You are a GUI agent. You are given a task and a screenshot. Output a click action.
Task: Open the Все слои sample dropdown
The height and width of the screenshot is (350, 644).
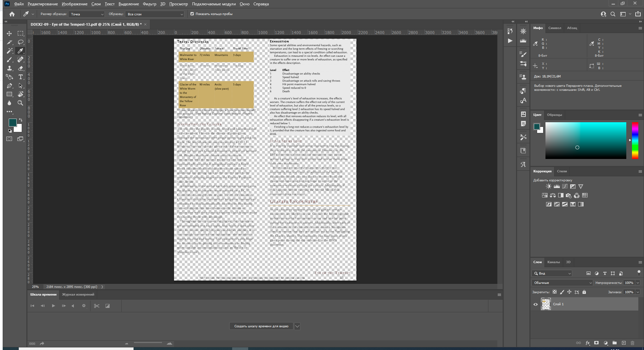(155, 14)
